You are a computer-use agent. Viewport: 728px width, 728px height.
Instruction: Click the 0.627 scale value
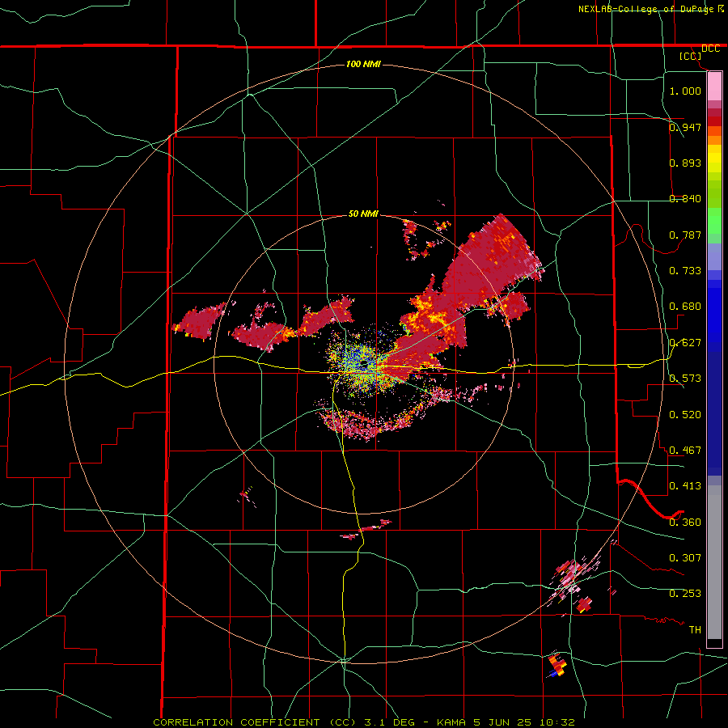tap(685, 343)
